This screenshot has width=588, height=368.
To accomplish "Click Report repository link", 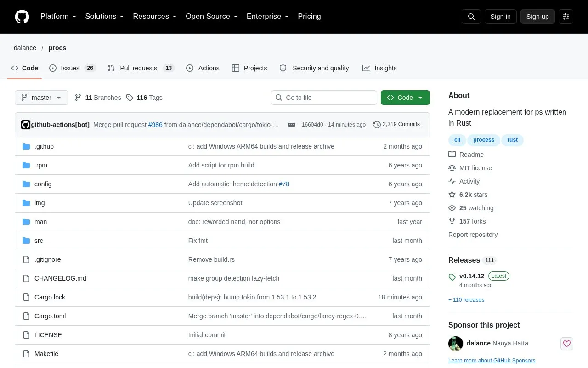I will (x=473, y=235).
